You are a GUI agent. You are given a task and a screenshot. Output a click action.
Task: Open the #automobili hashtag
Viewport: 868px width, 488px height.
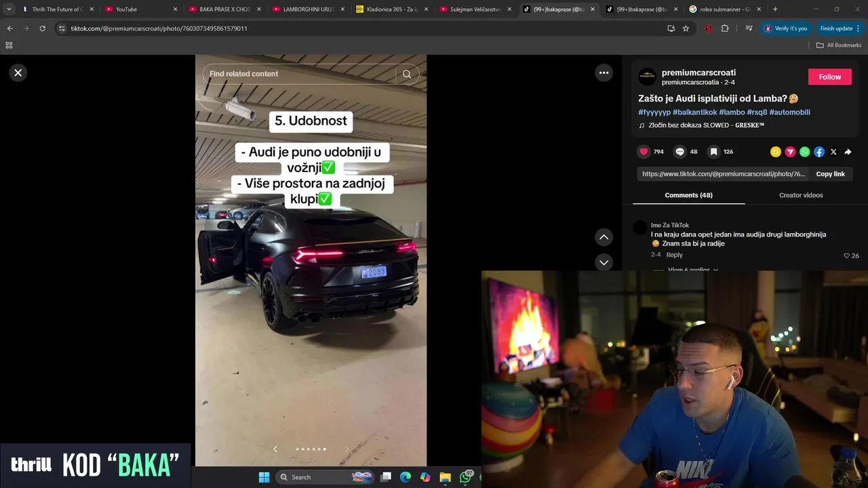tap(789, 112)
